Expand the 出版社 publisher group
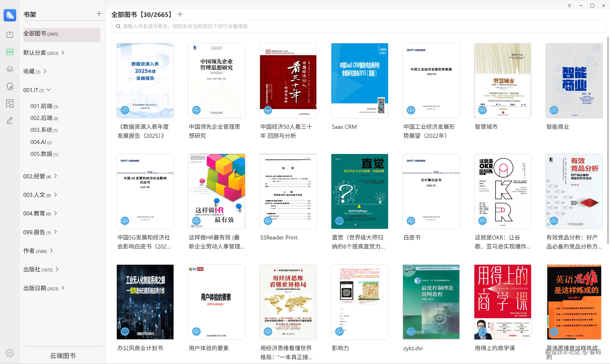This screenshot has width=610, height=364. tap(57, 269)
